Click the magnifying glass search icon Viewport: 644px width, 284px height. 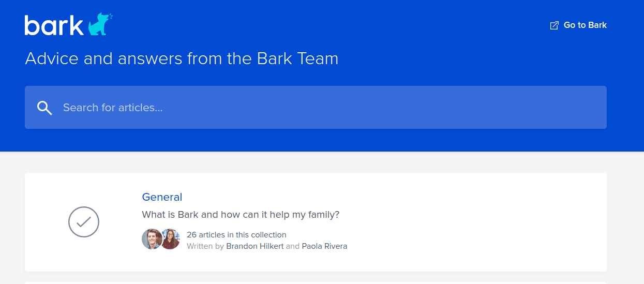44,108
